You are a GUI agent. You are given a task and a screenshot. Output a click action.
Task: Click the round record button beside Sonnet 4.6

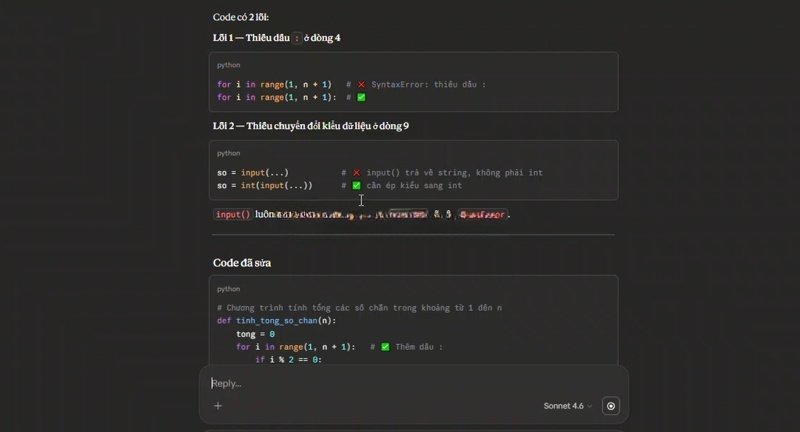pyautogui.click(x=611, y=406)
